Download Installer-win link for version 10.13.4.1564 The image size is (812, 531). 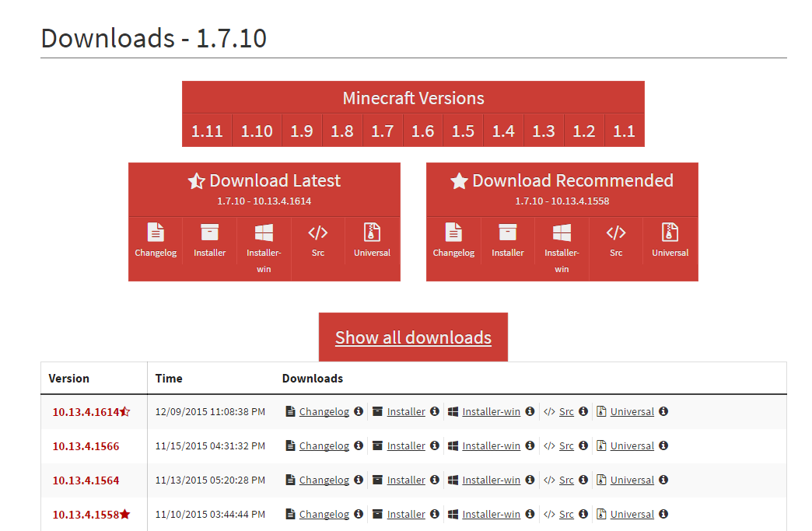[x=491, y=480]
